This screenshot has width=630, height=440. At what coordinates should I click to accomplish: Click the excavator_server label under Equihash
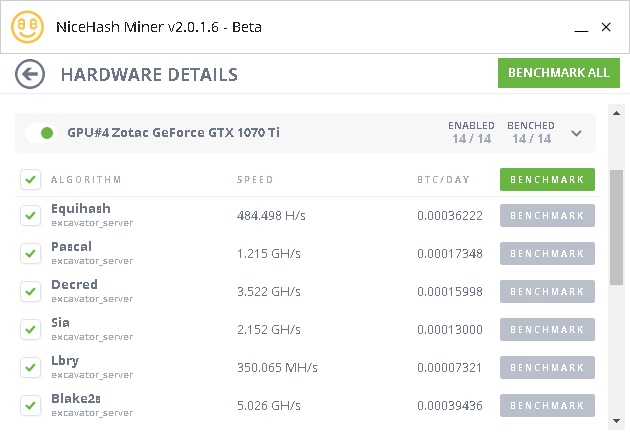tap(92, 223)
